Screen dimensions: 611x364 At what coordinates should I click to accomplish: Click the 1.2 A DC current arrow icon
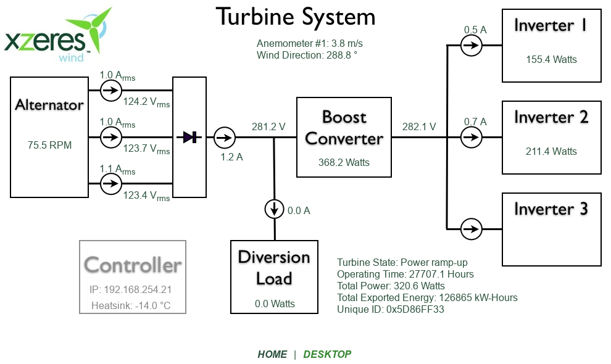pyautogui.click(x=225, y=138)
